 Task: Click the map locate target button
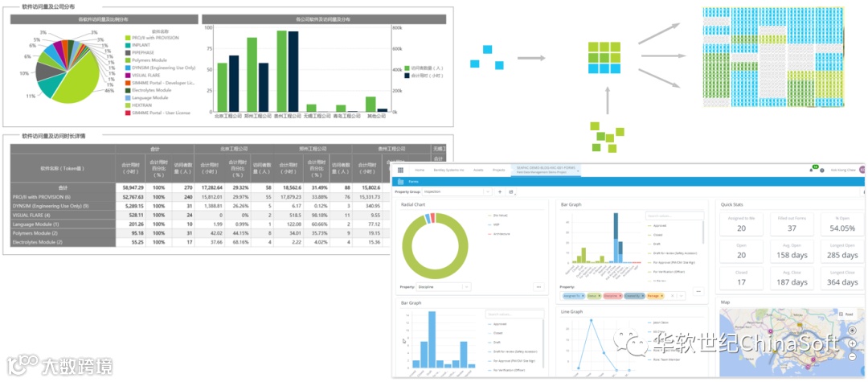(852, 331)
